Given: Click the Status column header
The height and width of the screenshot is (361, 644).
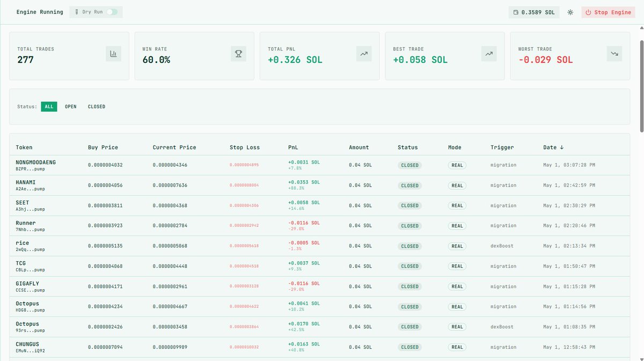Looking at the screenshot, I should [408, 148].
